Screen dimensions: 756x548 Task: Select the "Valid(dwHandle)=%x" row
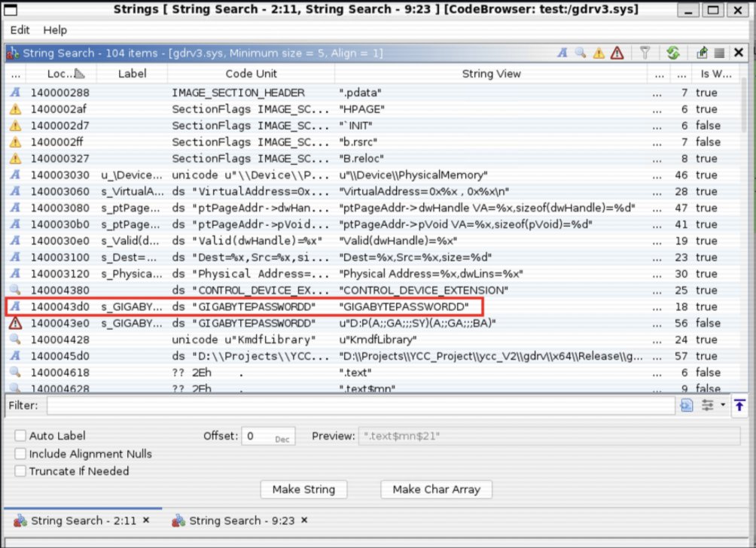(373, 241)
